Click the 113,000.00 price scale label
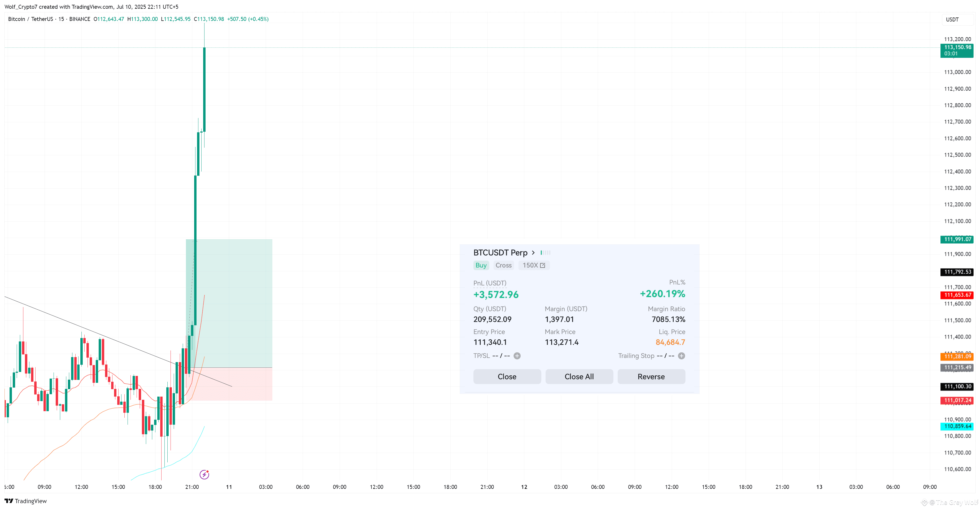Screen dimensions: 980x509 (x=957, y=72)
